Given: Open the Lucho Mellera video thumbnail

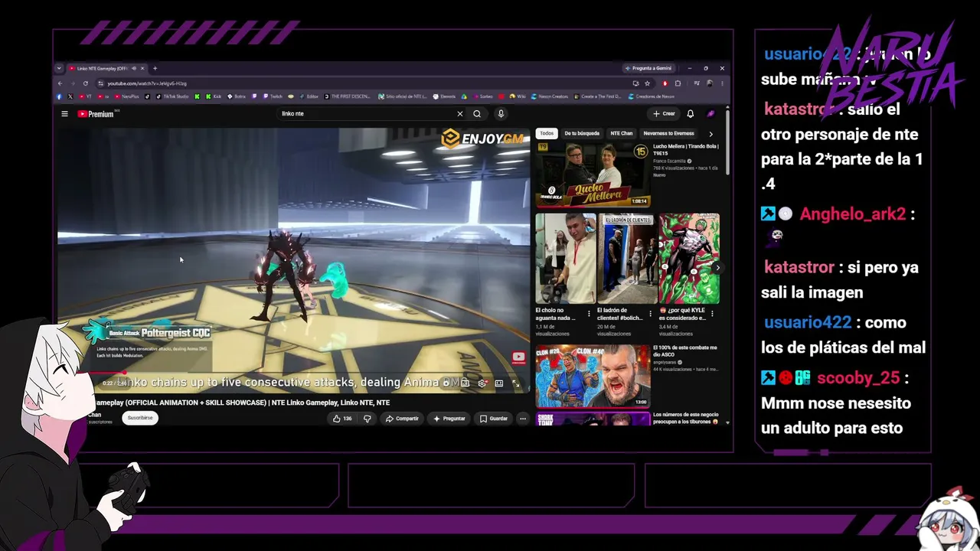Looking at the screenshot, I should [593, 174].
